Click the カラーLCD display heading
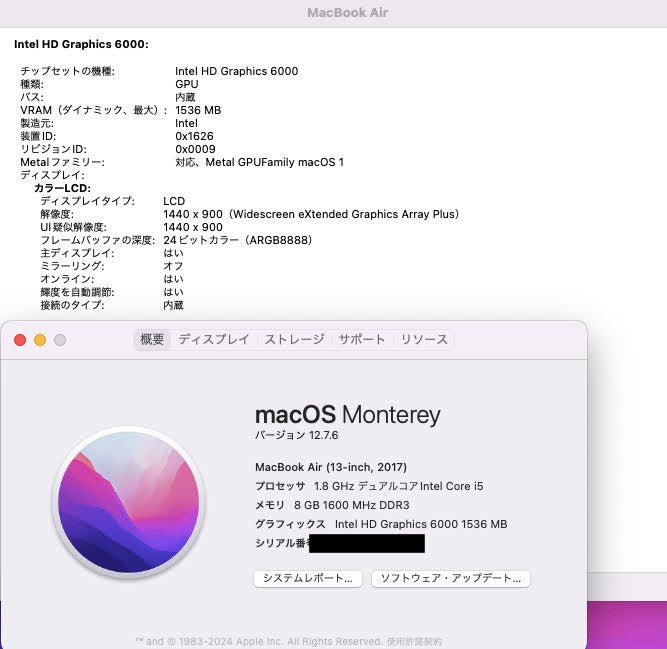Screen dimensions: 667x649 click(62, 188)
